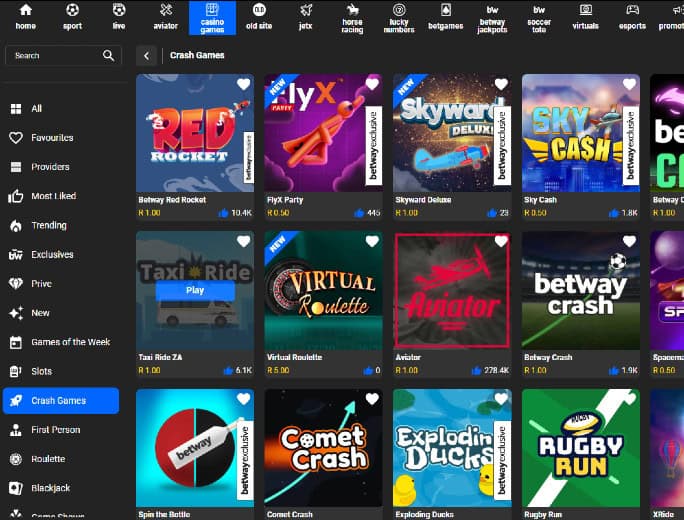Launch the Aviator game thumbnail
Image resolution: width=684 pixels, height=520 pixels.
point(452,291)
